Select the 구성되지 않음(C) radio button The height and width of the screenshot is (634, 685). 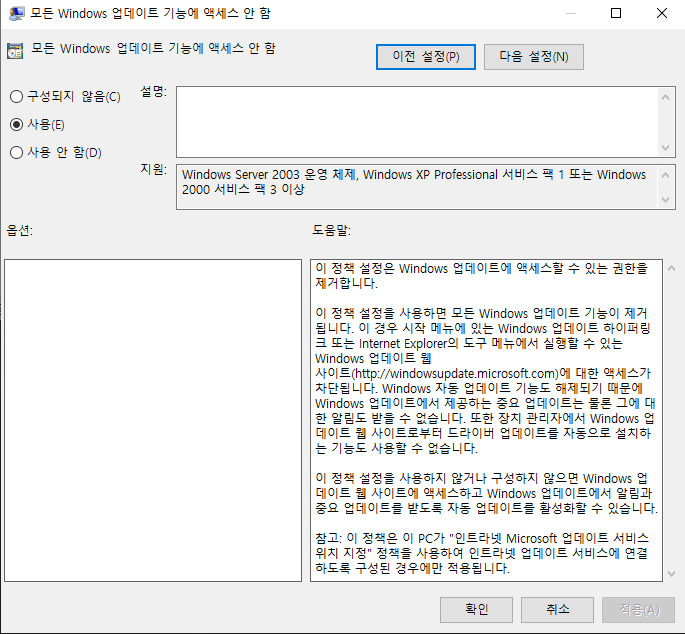(x=16, y=97)
